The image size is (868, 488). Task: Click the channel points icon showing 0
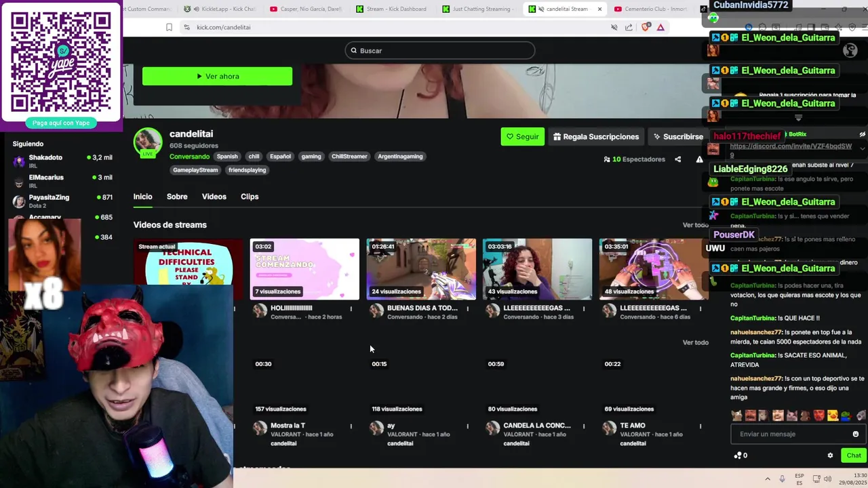(x=741, y=455)
